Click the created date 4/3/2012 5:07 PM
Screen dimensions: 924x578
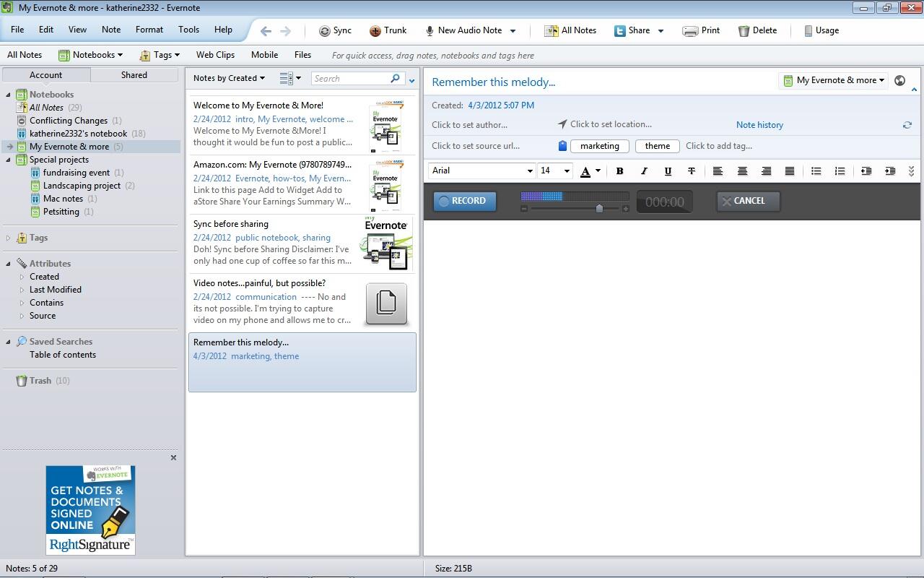(x=501, y=105)
